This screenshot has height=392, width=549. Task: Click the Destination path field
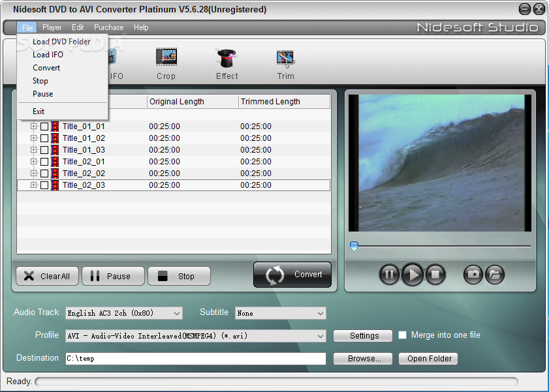(196, 359)
